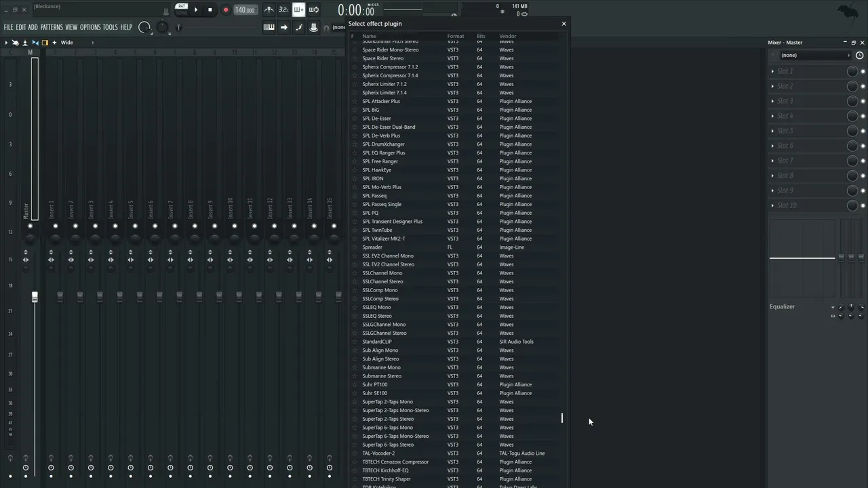This screenshot has width=868, height=488.
Task: Open the Wide mixer layout dropdown
Action: 77,43
